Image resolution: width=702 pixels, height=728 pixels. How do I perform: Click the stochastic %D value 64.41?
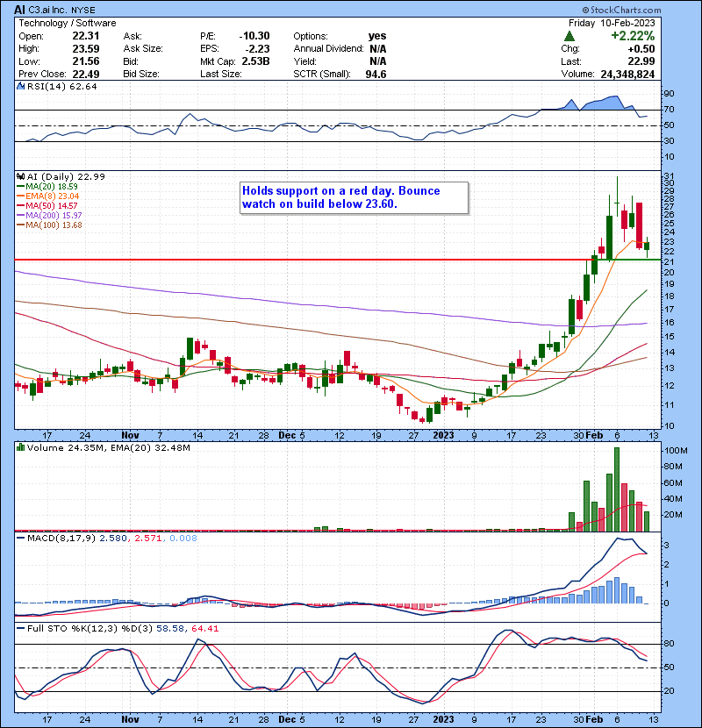click(204, 629)
